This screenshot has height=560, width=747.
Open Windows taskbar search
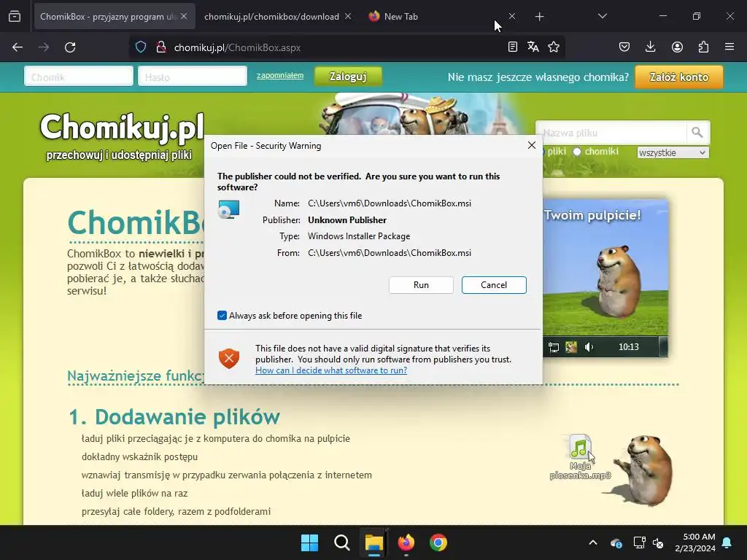(x=341, y=542)
